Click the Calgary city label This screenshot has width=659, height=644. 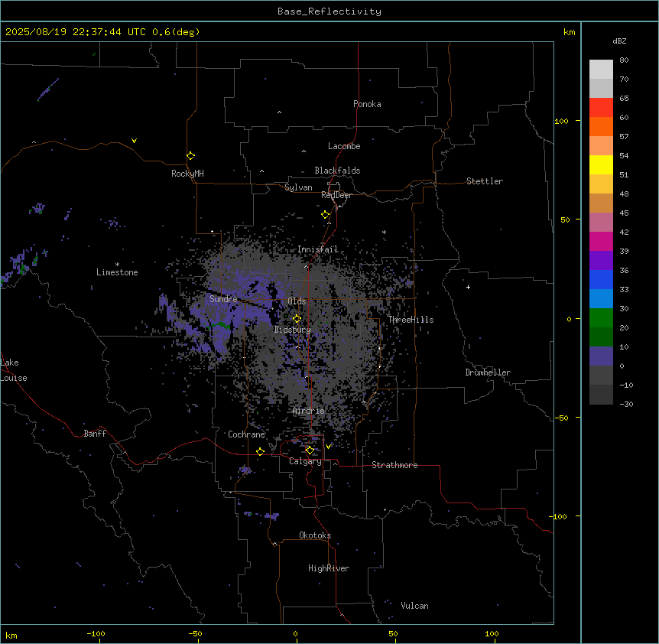click(x=305, y=461)
